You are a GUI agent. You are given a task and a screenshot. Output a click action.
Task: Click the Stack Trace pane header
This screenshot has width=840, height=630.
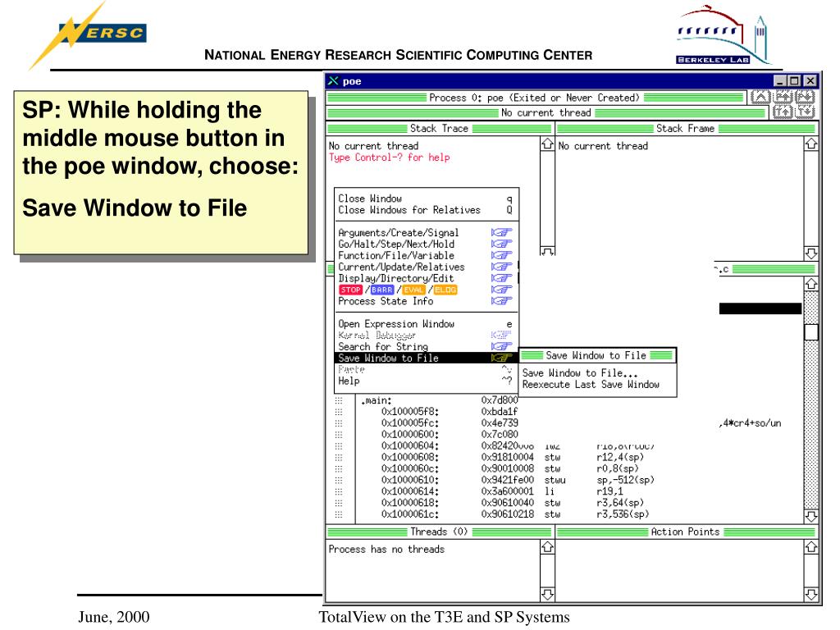439,129
